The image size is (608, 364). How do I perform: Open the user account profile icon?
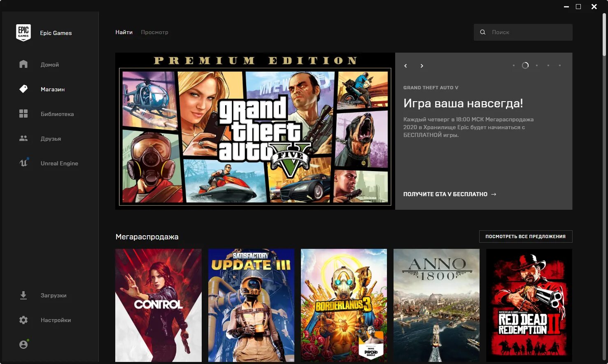23,344
